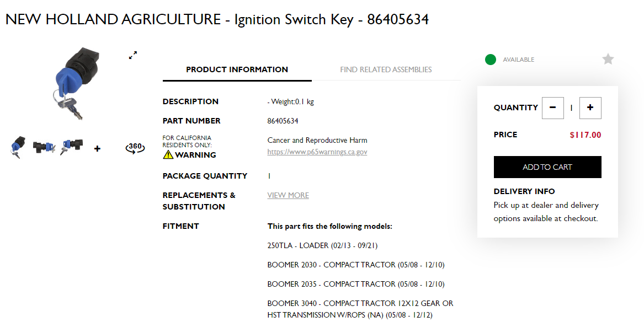Add part to favorites with star icon
The height and width of the screenshot is (322, 644).
click(608, 59)
